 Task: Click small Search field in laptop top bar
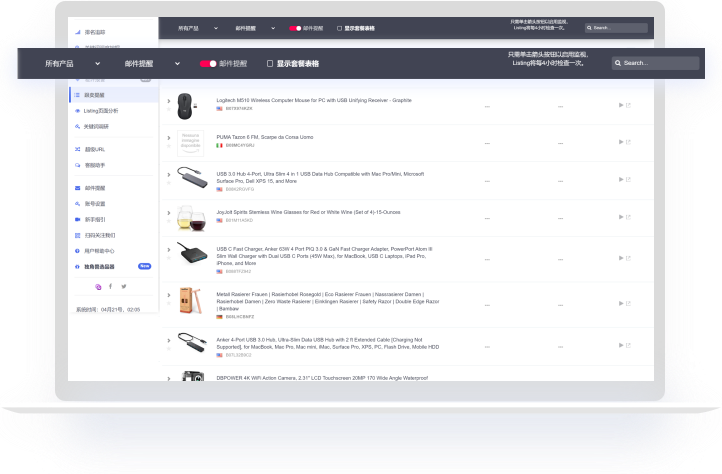616,28
